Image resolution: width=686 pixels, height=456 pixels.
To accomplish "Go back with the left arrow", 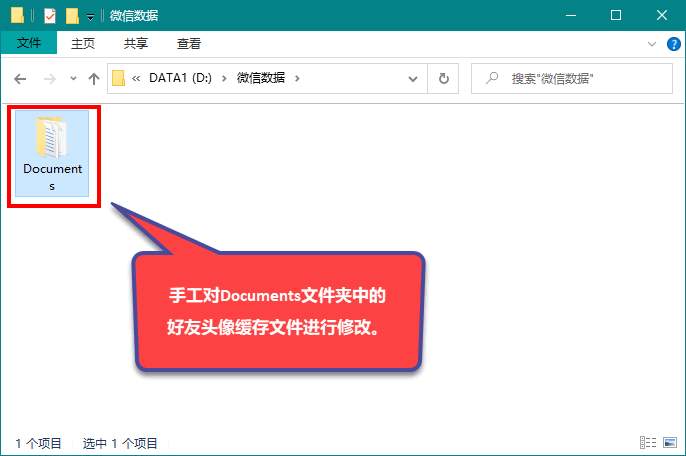I will (x=20, y=79).
